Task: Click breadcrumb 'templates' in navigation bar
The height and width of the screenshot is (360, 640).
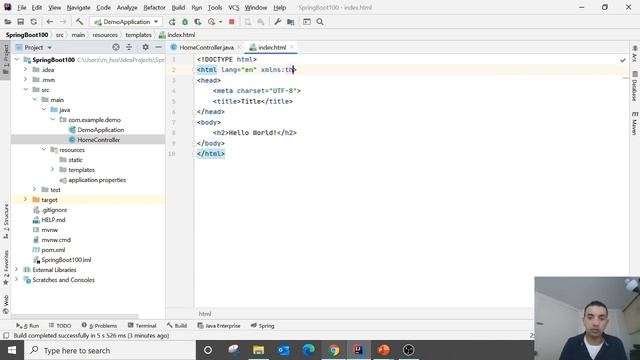Action: (138, 35)
